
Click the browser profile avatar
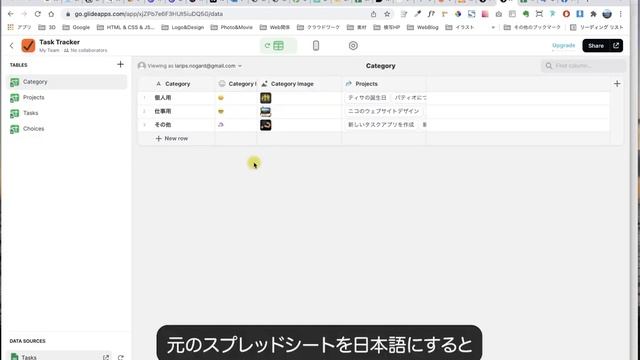(x=607, y=14)
